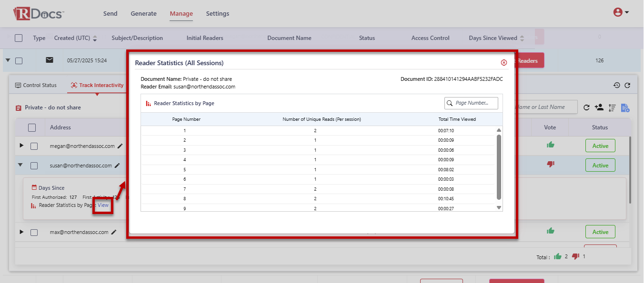The height and width of the screenshot is (283, 644).
Task: Close the Reader Statistics dialog
Action: 504,62
